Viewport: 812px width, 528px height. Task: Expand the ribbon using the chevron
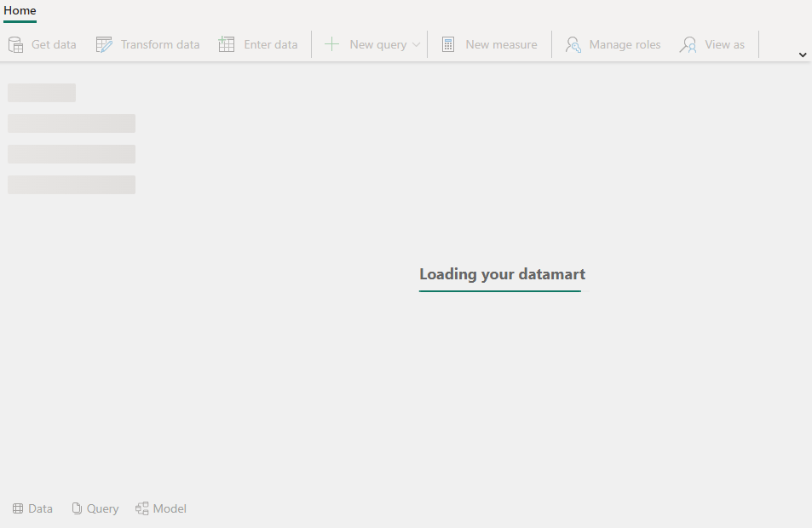click(x=803, y=55)
